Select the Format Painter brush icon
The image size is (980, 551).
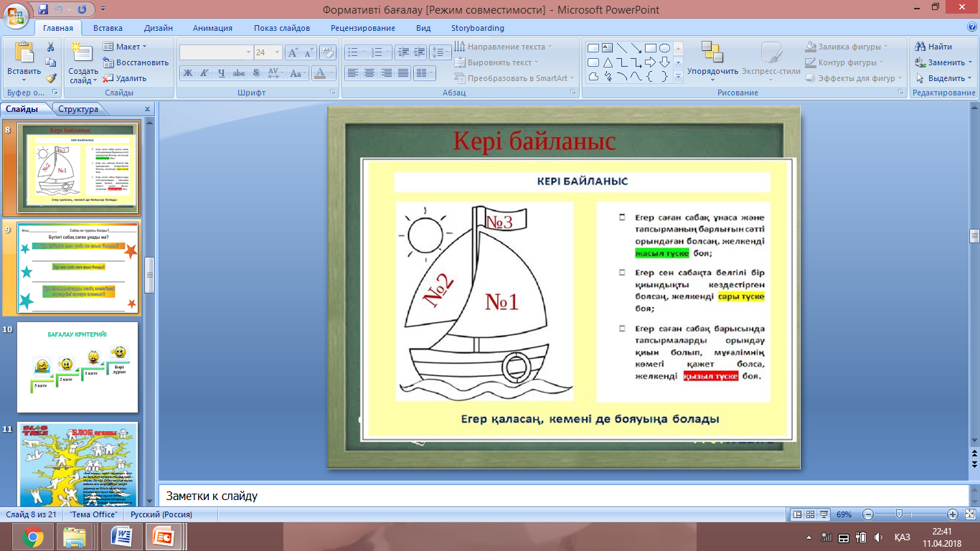pos(51,78)
